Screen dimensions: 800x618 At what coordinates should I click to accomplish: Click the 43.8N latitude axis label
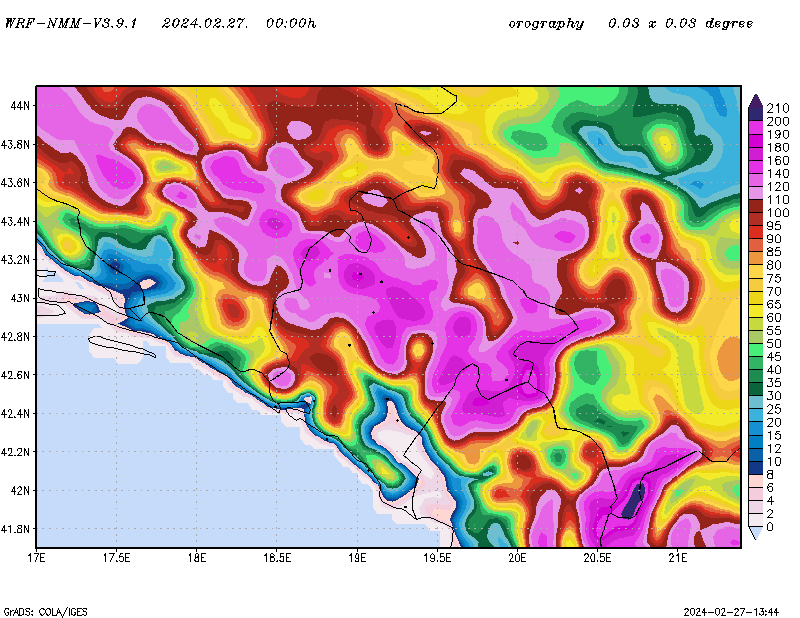coord(16,144)
